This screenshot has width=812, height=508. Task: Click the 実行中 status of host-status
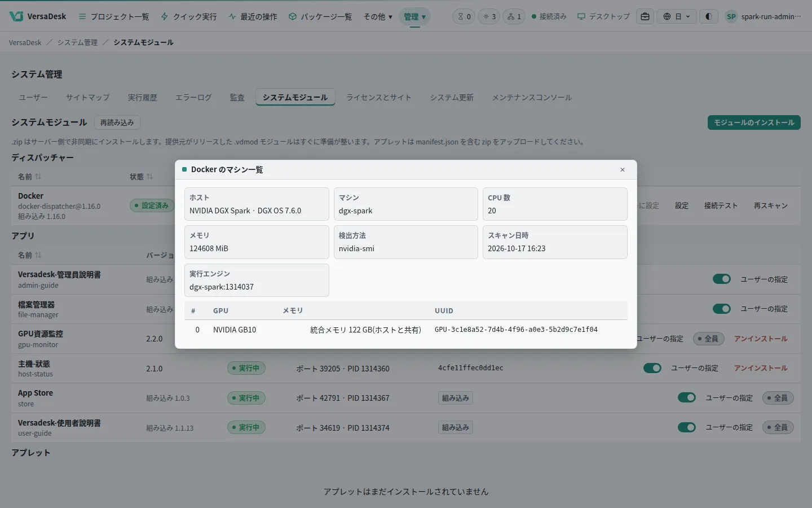tap(246, 368)
